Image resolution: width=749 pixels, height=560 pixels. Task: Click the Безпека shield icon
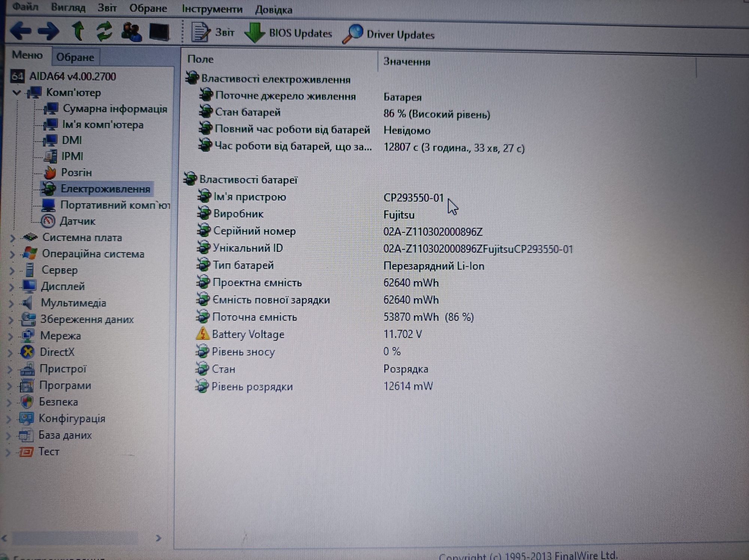tap(27, 402)
